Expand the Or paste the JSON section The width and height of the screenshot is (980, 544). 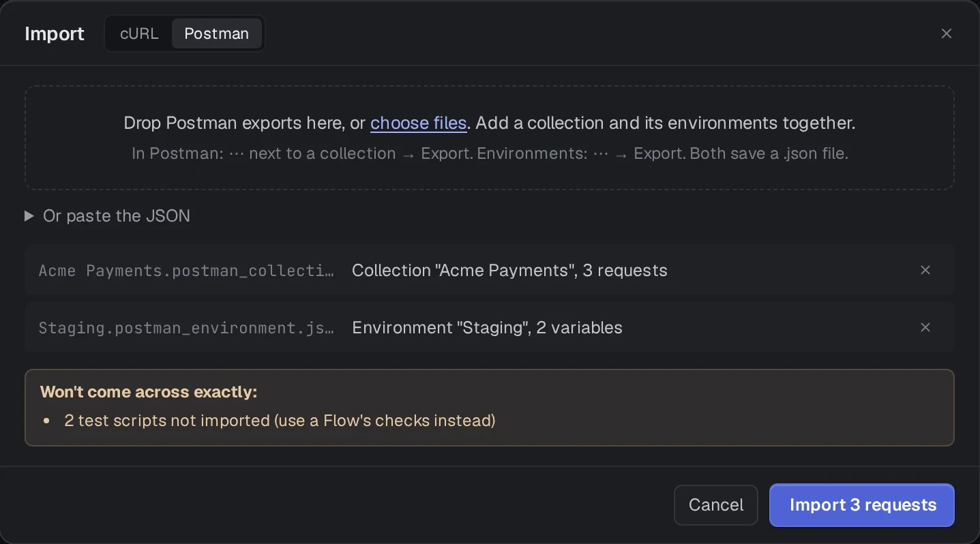pyautogui.click(x=108, y=216)
